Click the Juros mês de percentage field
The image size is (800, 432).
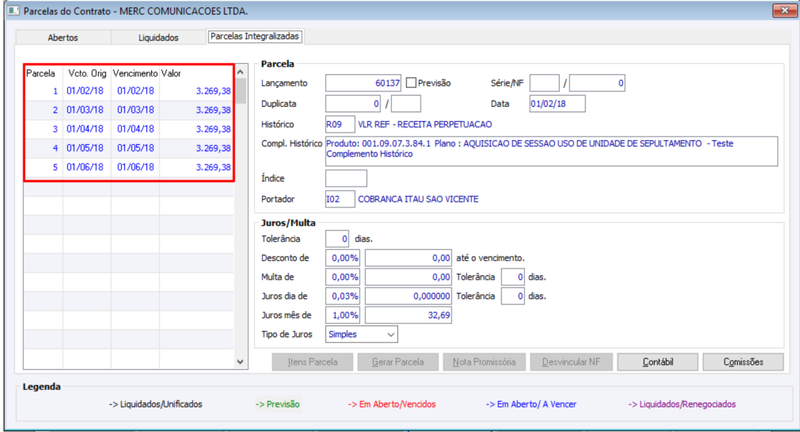(342, 315)
